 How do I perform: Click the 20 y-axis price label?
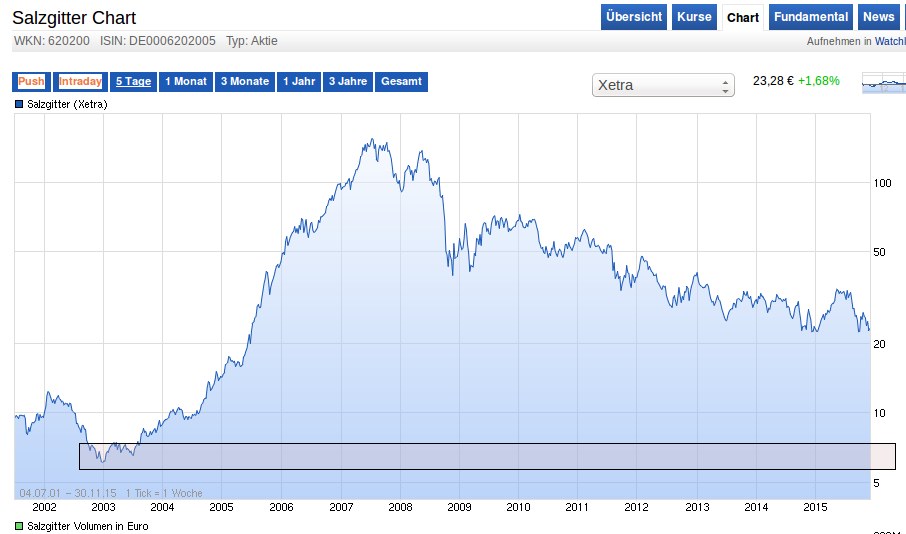tap(879, 344)
